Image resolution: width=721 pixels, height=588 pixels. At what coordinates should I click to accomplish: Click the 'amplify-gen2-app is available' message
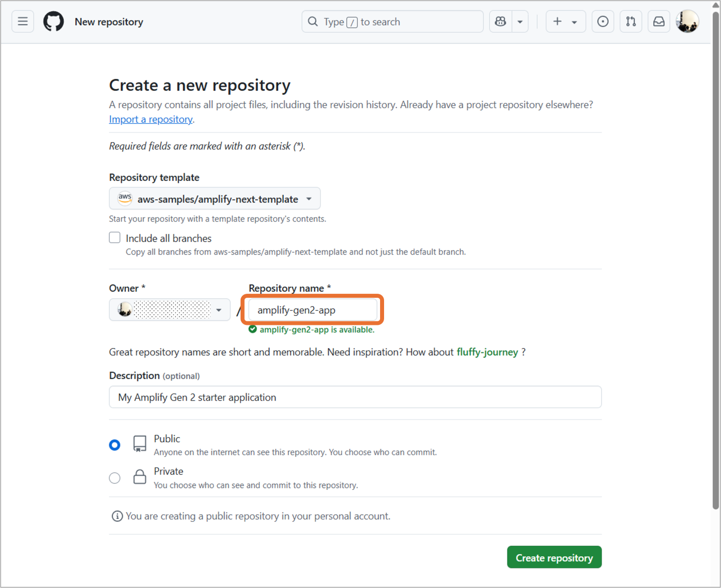pos(317,330)
